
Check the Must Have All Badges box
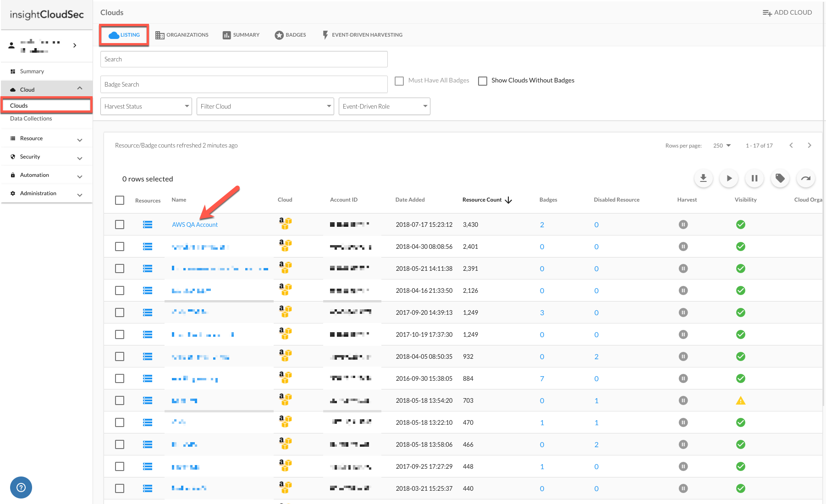click(399, 81)
